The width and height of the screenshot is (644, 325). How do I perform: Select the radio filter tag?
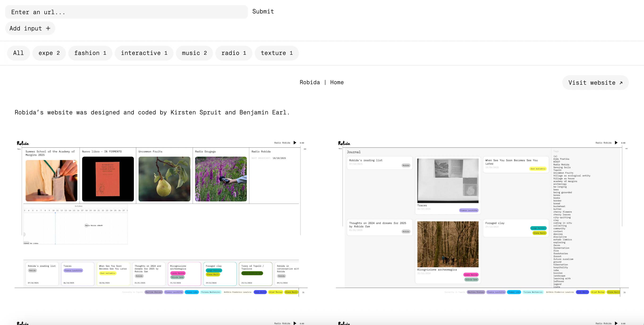coord(233,53)
